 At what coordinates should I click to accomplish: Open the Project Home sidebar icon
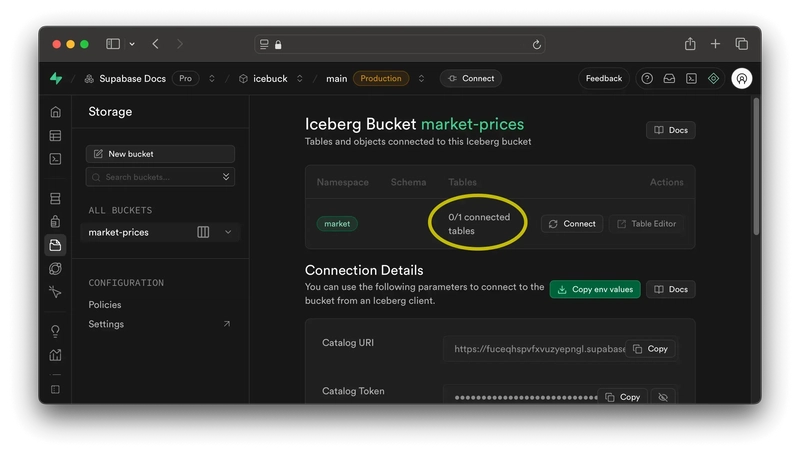pyautogui.click(x=56, y=112)
